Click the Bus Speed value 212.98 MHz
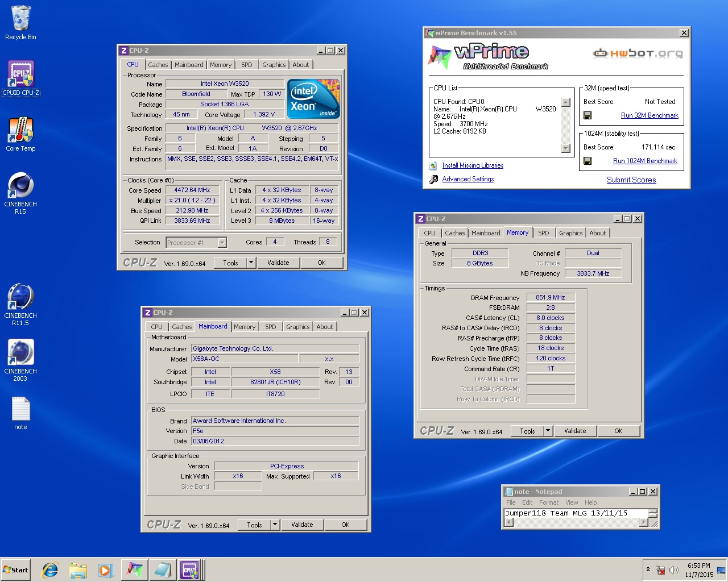The image size is (728, 582). [192, 211]
